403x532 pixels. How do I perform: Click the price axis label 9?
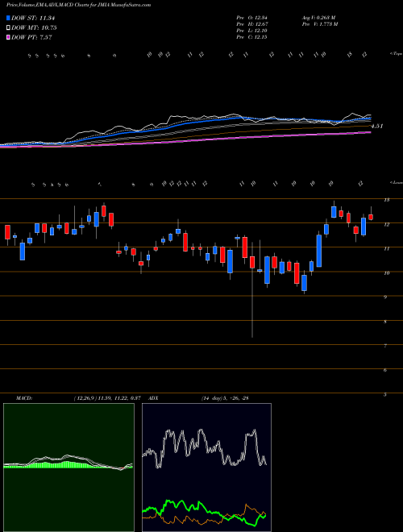click(385, 297)
